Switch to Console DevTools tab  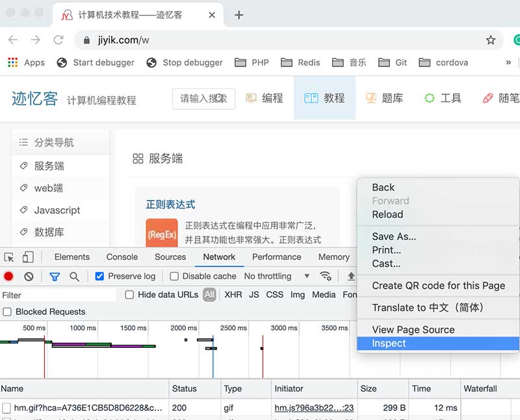pos(122,257)
